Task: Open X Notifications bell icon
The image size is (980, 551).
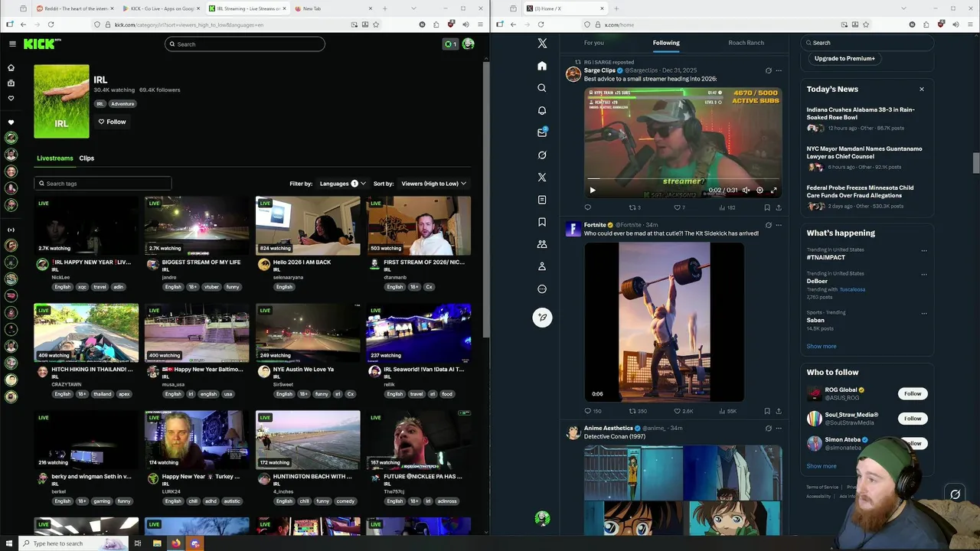Action: tap(542, 110)
